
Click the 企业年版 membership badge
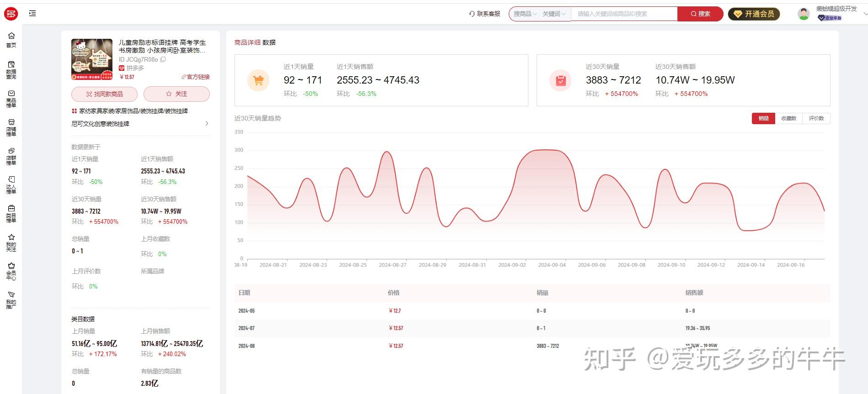(x=830, y=18)
